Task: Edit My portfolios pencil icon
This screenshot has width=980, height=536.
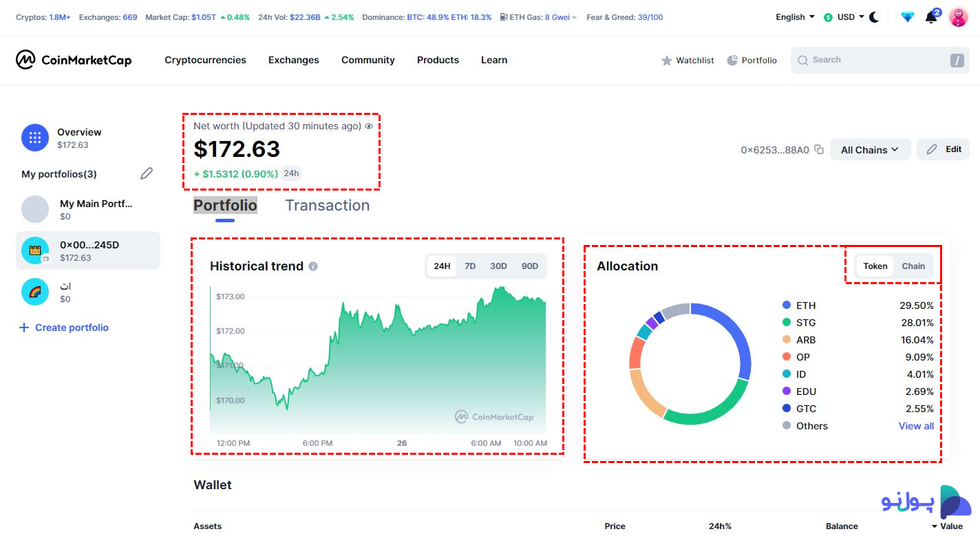Action: coord(147,173)
